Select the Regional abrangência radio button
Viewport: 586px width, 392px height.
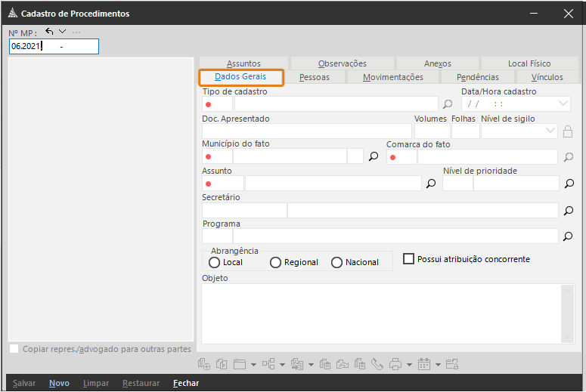pos(275,262)
